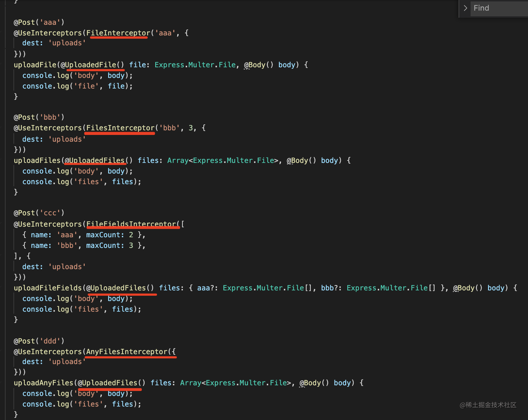Click the FileFieldsInterceptor function name

(131, 224)
